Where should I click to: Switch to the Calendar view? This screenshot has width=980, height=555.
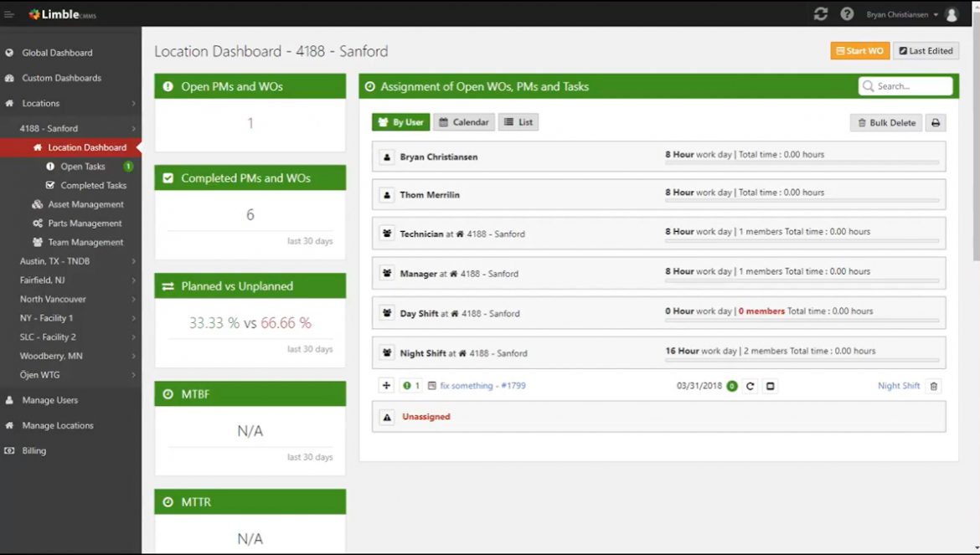click(463, 121)
